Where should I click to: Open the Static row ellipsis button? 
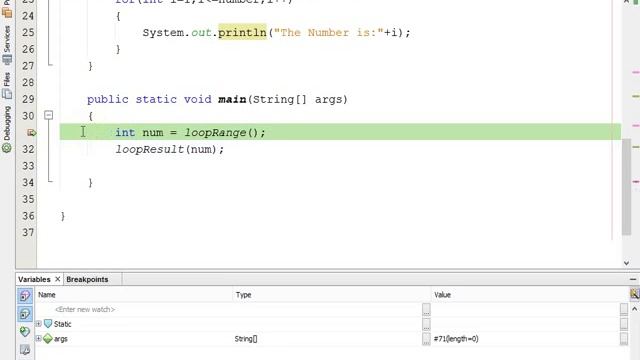click(426, 324)
